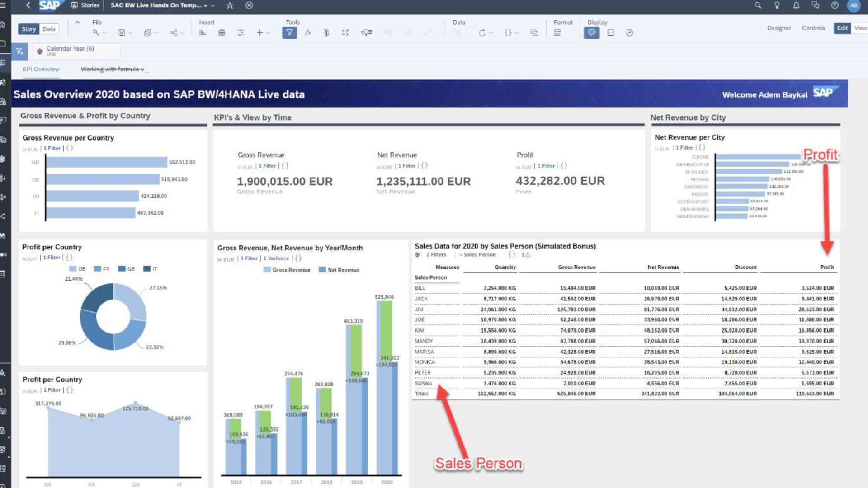The width and height of the screenshot is (868, 488).
Task: Open the lightbulb insights icon
Action: click(777, 5)
